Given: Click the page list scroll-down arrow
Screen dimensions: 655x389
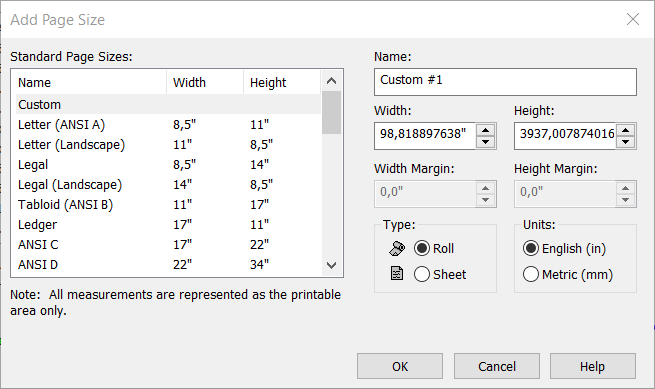Looking at the screenshot, I should (332, 265).
